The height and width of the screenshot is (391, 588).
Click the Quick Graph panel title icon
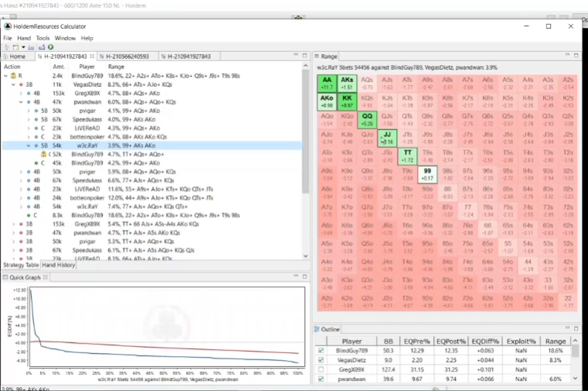5,277
